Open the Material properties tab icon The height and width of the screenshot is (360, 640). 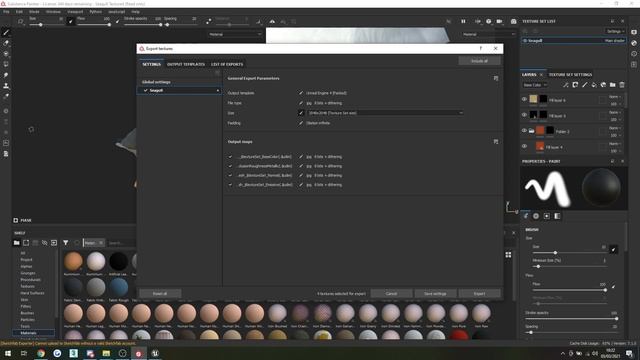click(x=557, y=216)
